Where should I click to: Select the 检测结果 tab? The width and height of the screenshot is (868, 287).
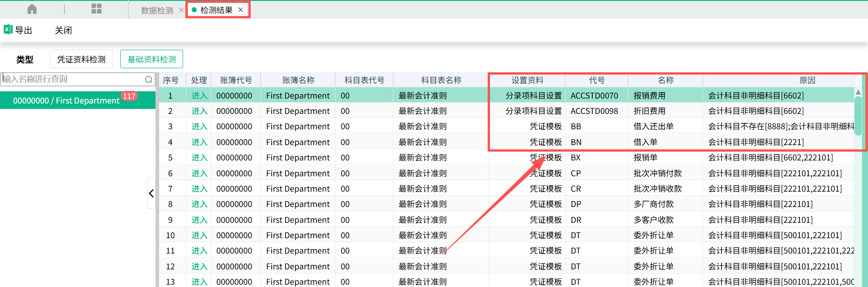tap(216, 10)
